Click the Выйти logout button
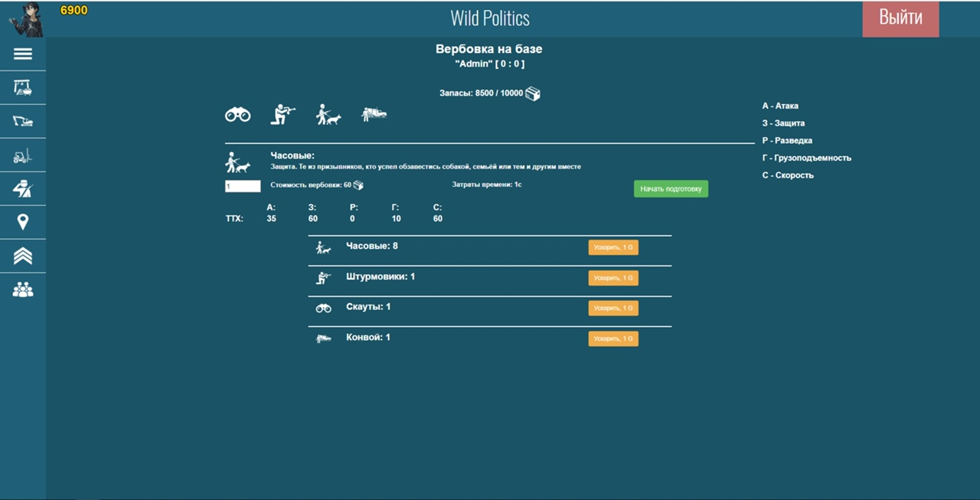Image resolution: width=980 pixels, height=500 pixels. (900, 18)
